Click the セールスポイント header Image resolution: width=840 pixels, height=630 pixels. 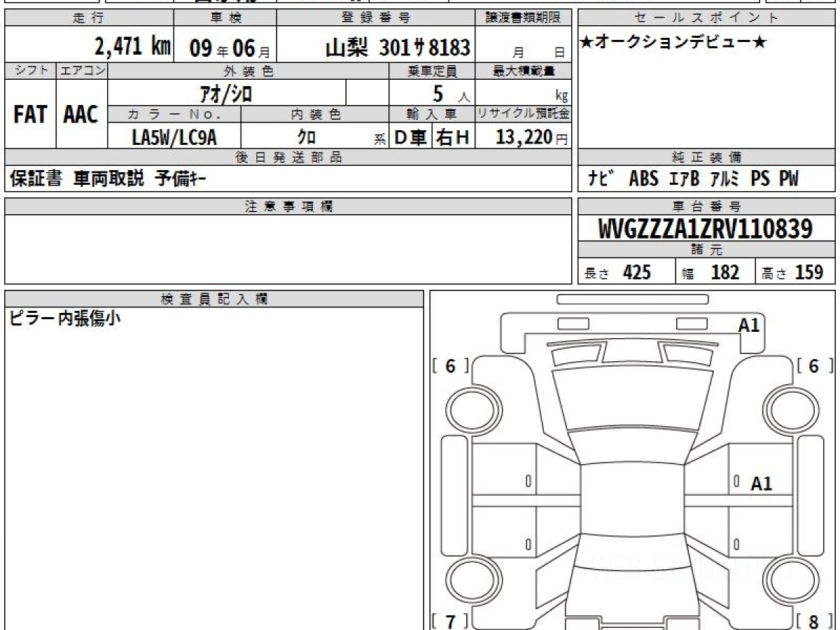point(706,18)
